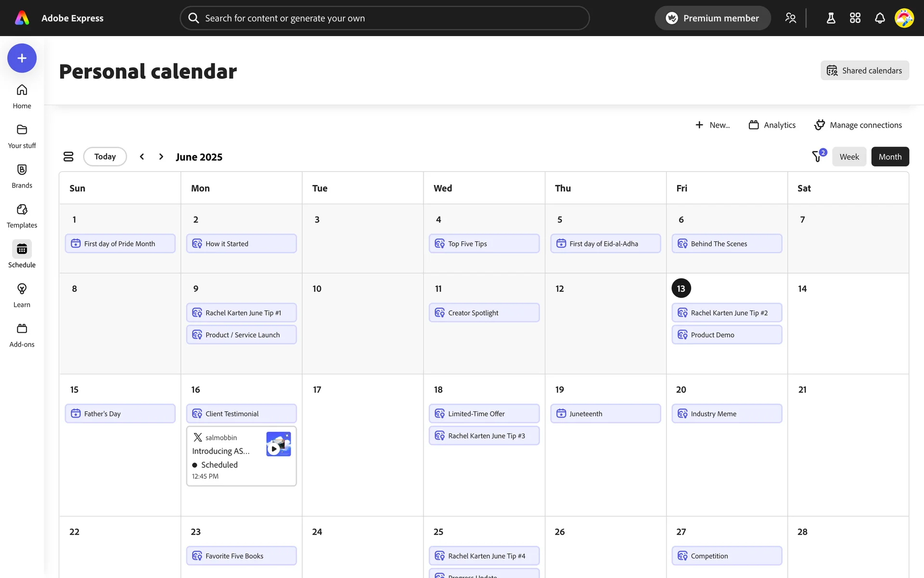Go to next month with right chevron

click(161, 157)
